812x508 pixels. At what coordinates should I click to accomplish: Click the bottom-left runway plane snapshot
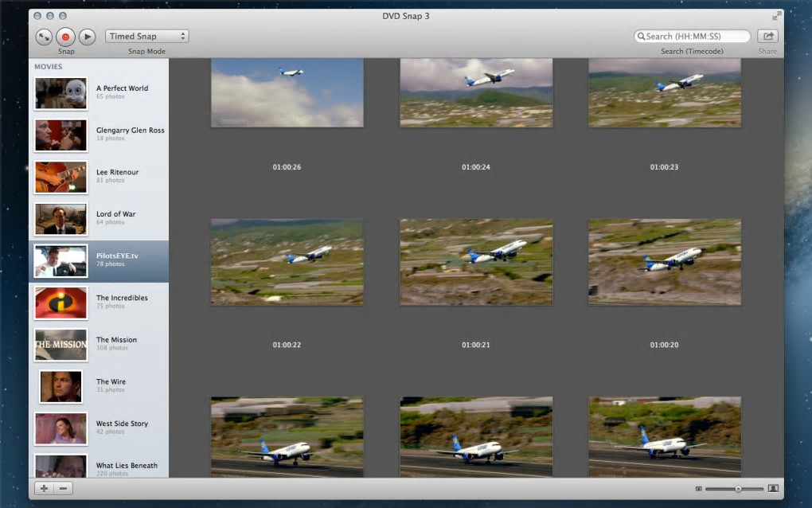pos(287,436)
